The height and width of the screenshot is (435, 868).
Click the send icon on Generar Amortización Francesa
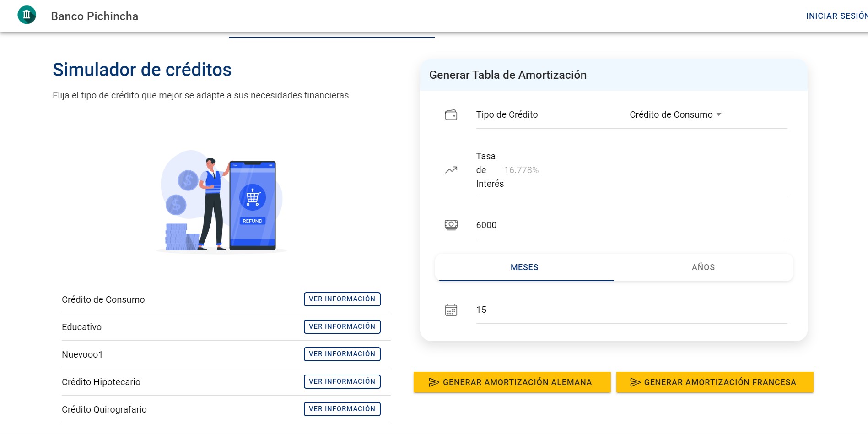[x=635, y=382]
